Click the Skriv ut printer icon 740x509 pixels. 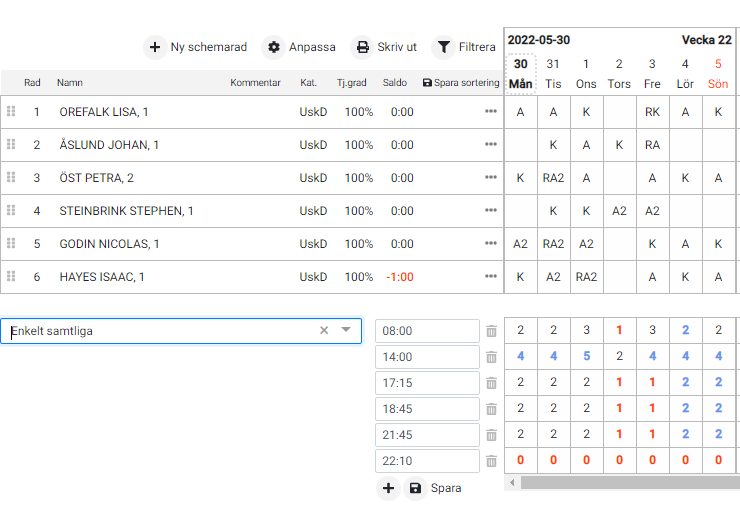362,47
